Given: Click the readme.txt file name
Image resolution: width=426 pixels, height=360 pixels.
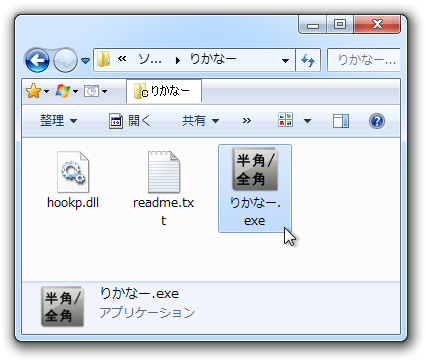Looking at the screenshot, I should [x=164, y=211].
